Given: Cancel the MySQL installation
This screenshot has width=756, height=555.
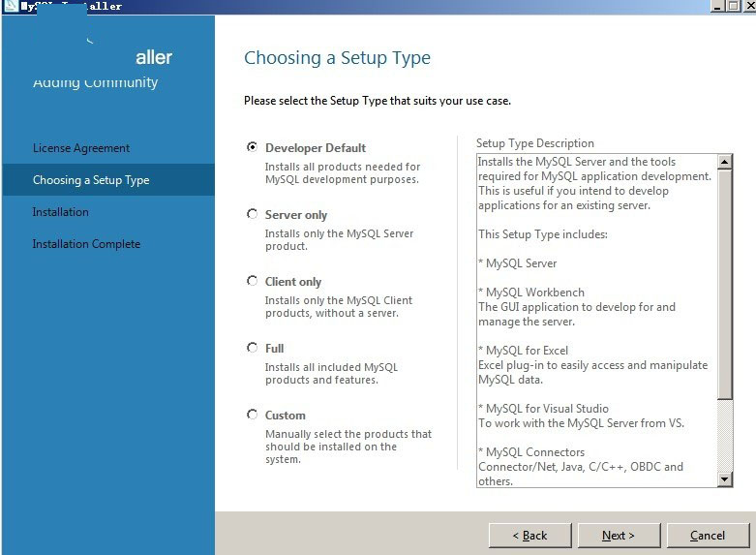Looking at the screenshot, I should [x=708, y=536].
